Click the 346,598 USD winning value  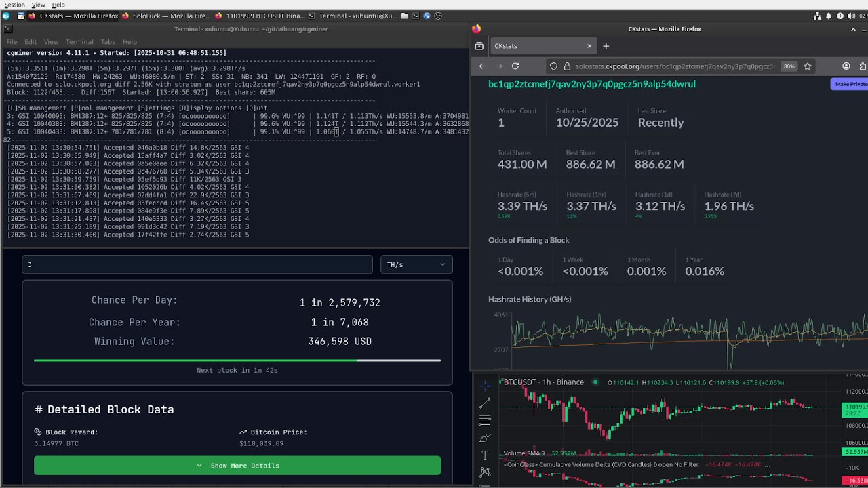point(340,342)
